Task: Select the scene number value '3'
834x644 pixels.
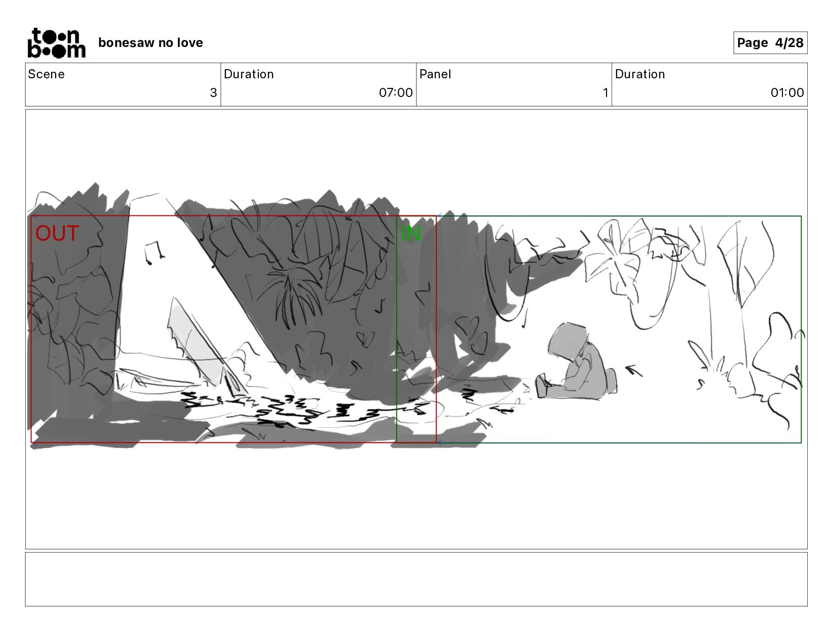Action: 213,93
